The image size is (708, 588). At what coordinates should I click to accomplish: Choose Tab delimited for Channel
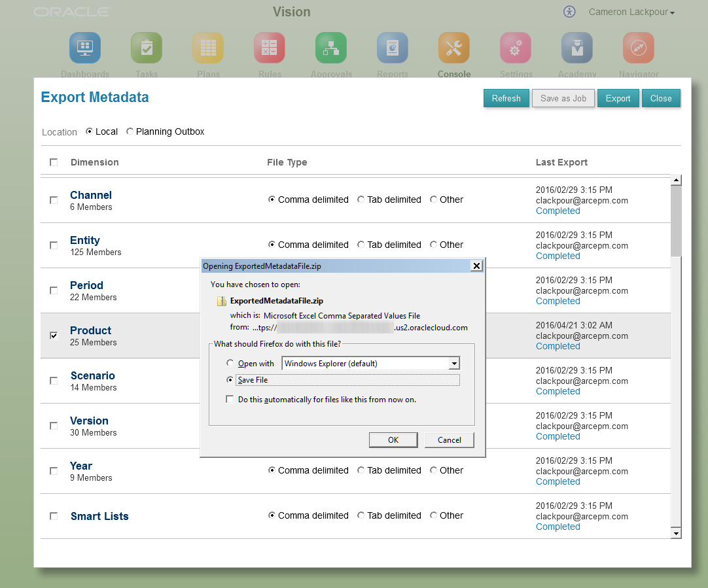pyautogui.click(x=361, y=199)
